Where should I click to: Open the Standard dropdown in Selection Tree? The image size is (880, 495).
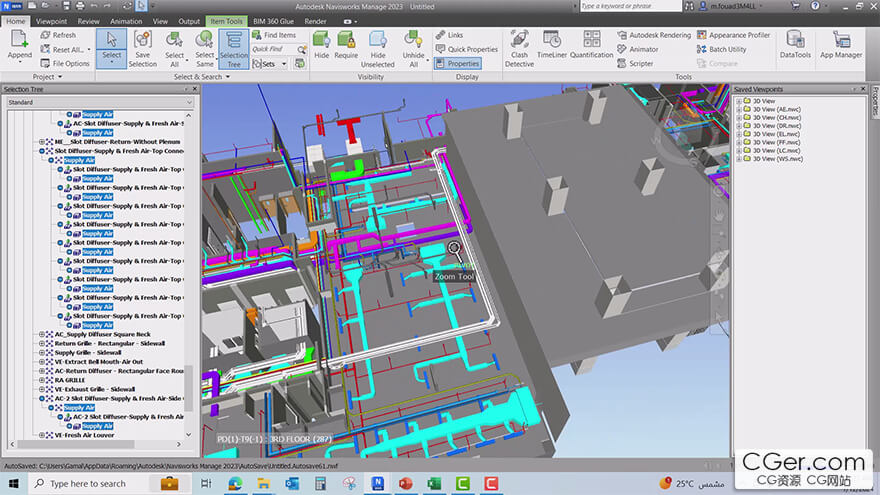tap(100, 102)
